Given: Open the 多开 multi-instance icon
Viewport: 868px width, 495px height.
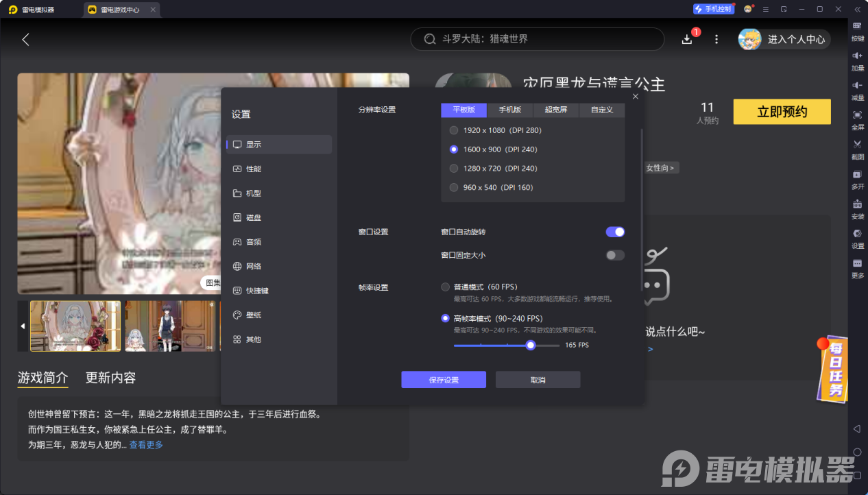Looking at the screenshot, I should pyautogui.click(x=858, y=174).
